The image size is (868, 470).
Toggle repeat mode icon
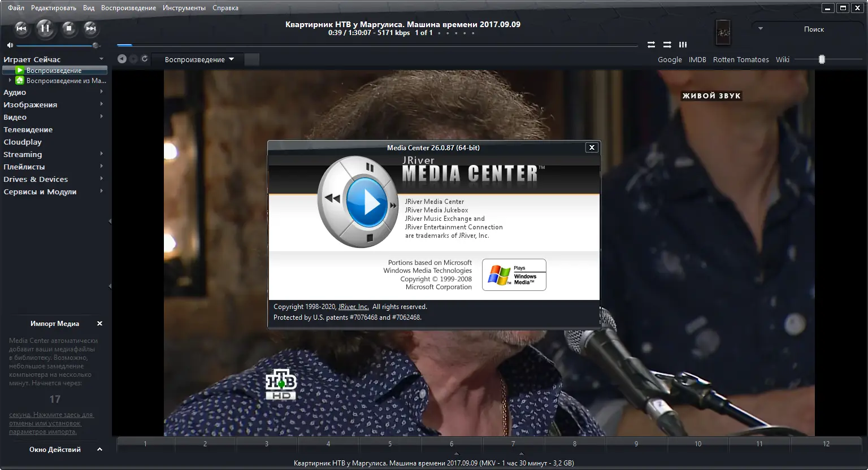click(x=651, y=45)
